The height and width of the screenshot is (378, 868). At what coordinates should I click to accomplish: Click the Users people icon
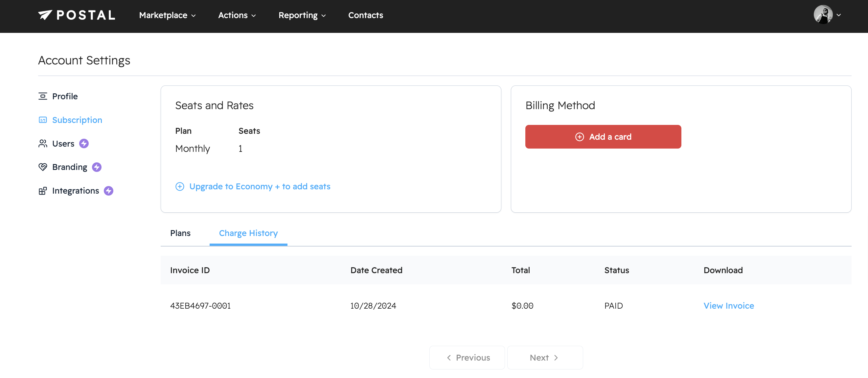point(43,144)
